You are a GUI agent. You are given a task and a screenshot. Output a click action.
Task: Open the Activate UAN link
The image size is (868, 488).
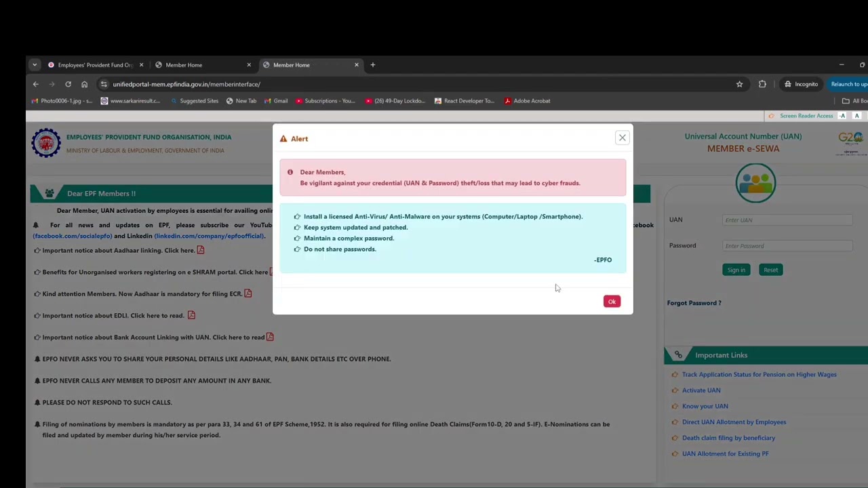701,390
